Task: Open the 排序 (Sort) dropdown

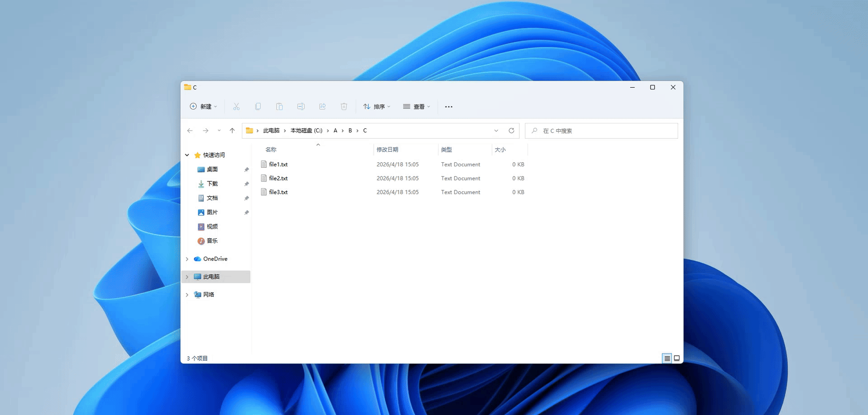Action: [377, 107]
